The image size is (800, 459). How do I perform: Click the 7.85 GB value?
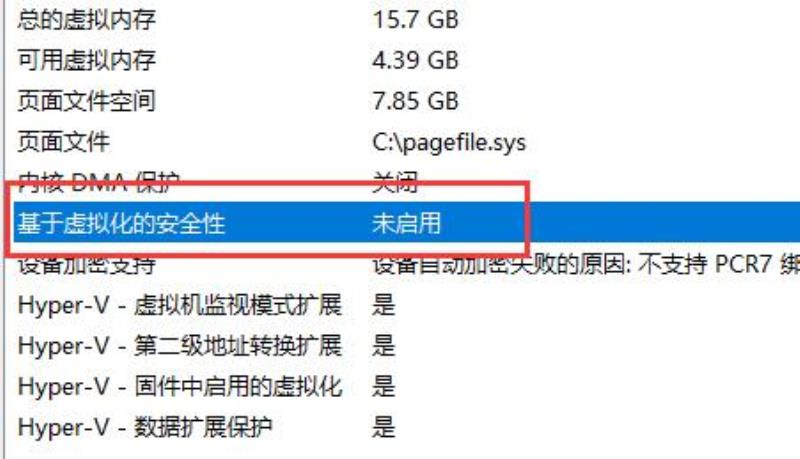415,100
